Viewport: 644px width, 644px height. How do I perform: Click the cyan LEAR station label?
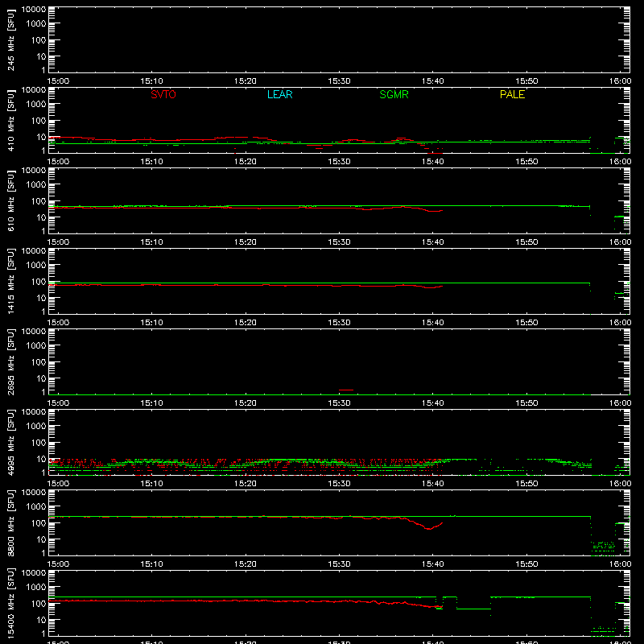tap(279, 94)
